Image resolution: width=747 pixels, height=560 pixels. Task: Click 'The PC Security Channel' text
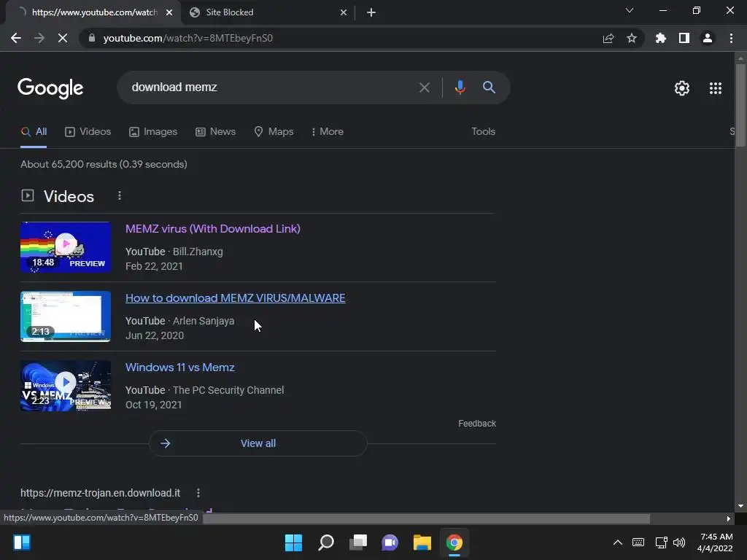228,391
